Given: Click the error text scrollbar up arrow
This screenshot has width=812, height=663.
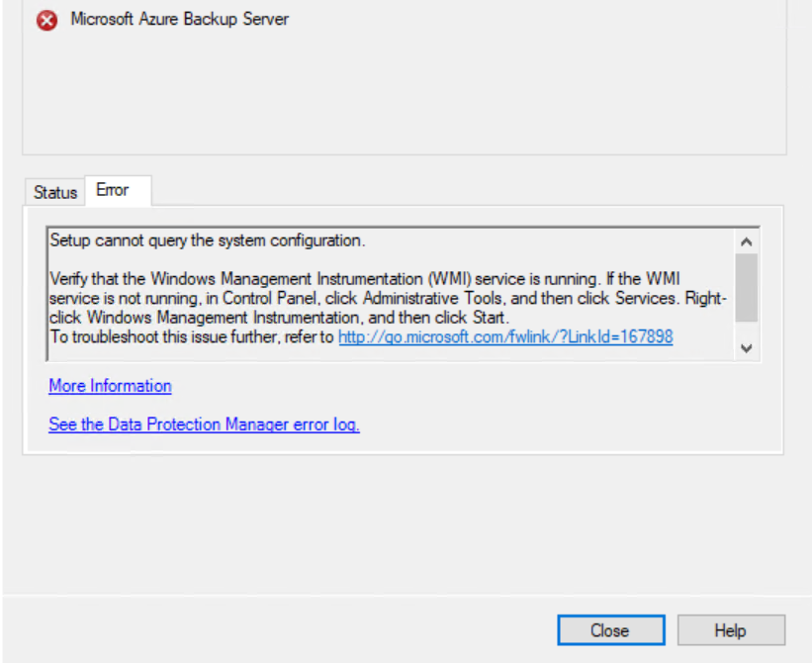Looking at the screenshot, I should pos(747,241).
